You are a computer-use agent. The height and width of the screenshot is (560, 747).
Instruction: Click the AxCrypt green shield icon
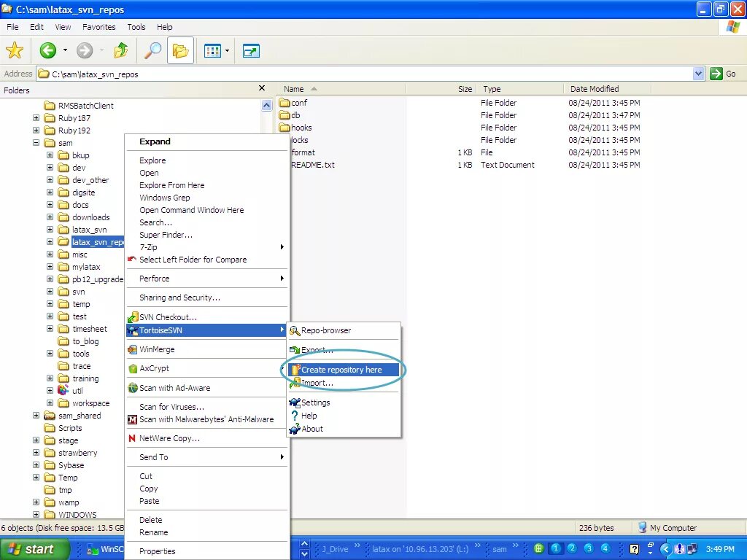(133, 368)
